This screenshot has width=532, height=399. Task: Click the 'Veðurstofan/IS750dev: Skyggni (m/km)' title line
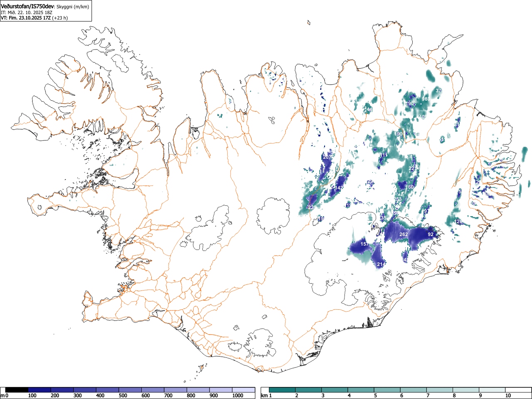pyautogui.click(x=45, y=7)
